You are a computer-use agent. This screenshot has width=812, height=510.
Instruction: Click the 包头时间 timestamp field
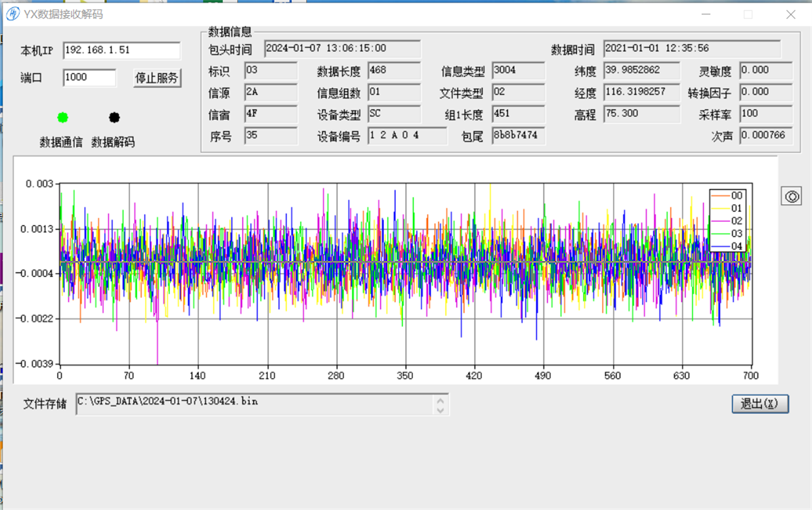[x=342, y=49]
